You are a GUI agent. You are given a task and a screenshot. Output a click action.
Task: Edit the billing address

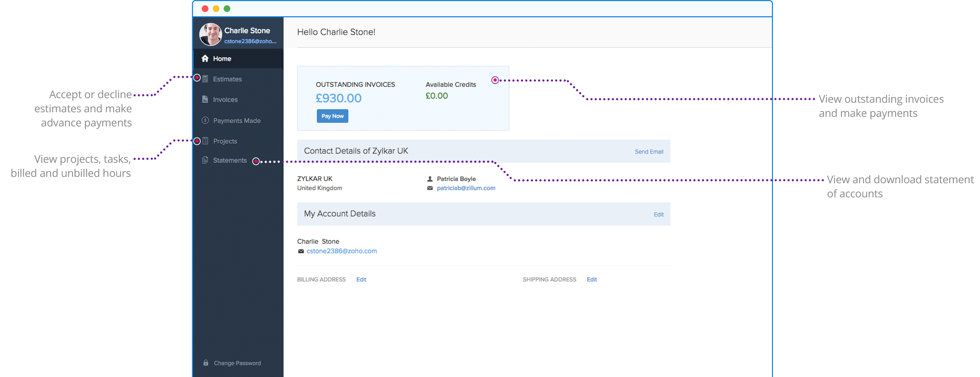(x=361, y=280)
